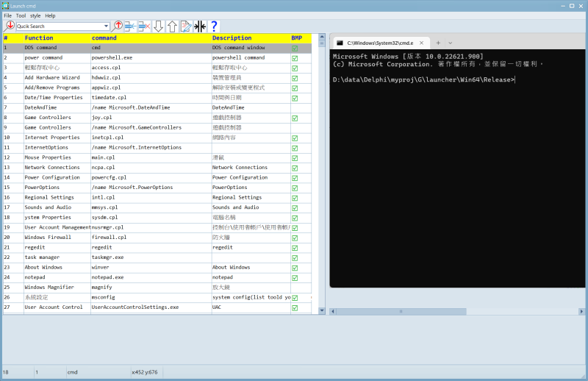The image size is (588, 381).
Task: Click the delete row toolbar icon
Action: [144, 26]
